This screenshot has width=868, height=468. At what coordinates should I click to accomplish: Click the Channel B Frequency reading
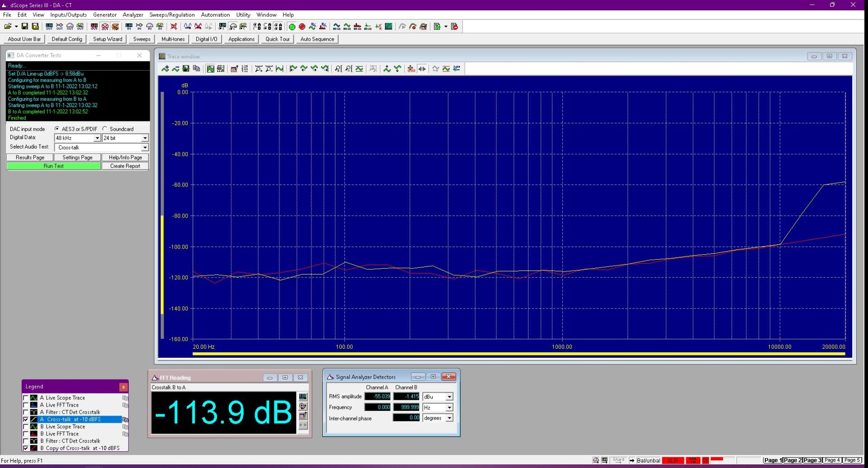click(x=406, y=407)
